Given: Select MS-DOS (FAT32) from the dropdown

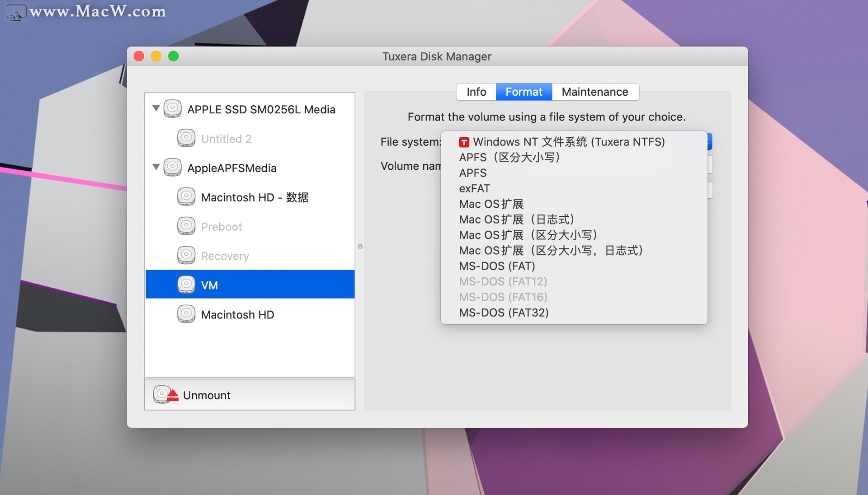Looking at the screenshot, I should tap(503, 312).
